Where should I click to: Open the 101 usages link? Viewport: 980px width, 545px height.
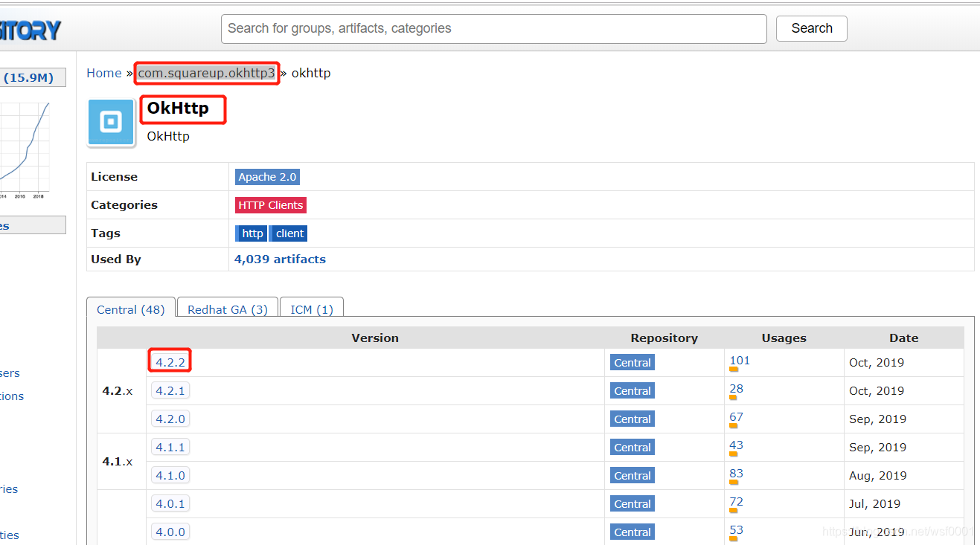(x=740, y=361)
